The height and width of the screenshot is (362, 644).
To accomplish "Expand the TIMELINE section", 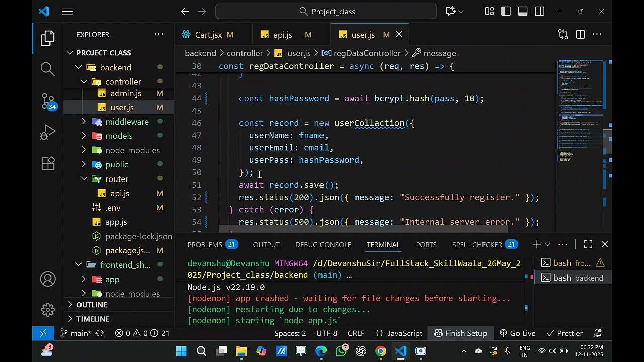I will pos(119,319).
